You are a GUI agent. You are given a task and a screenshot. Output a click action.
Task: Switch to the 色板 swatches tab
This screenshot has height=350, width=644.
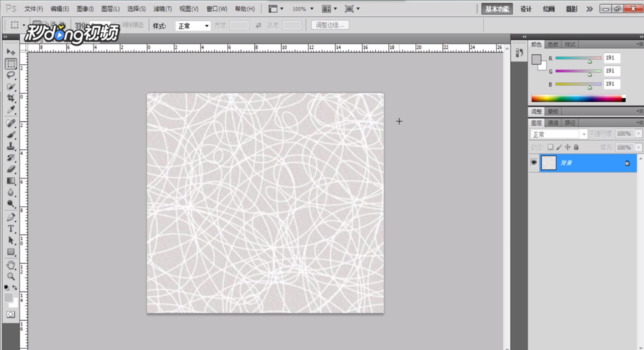coord(553,45)
